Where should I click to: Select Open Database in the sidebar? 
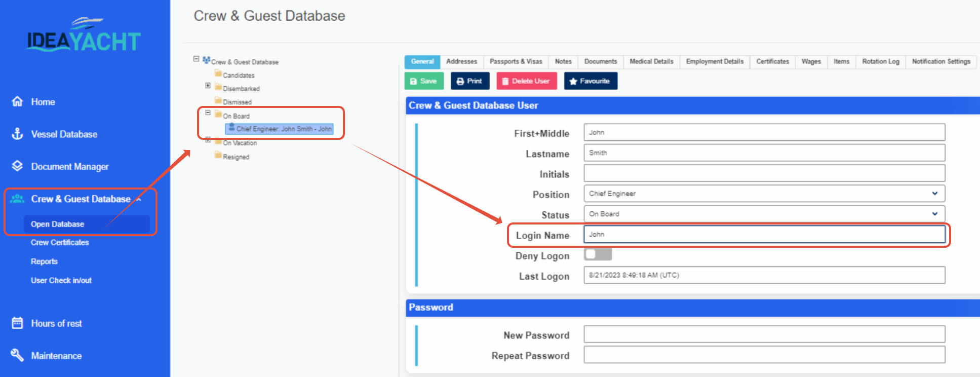[57, 223]
